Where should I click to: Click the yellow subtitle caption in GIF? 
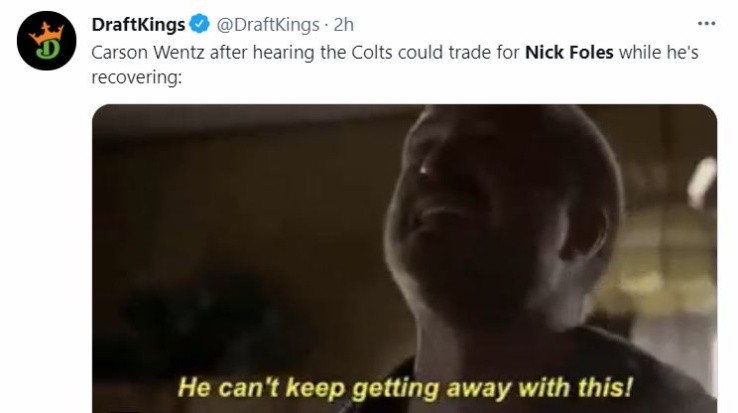pyautogui.click(x=405, y=388)
